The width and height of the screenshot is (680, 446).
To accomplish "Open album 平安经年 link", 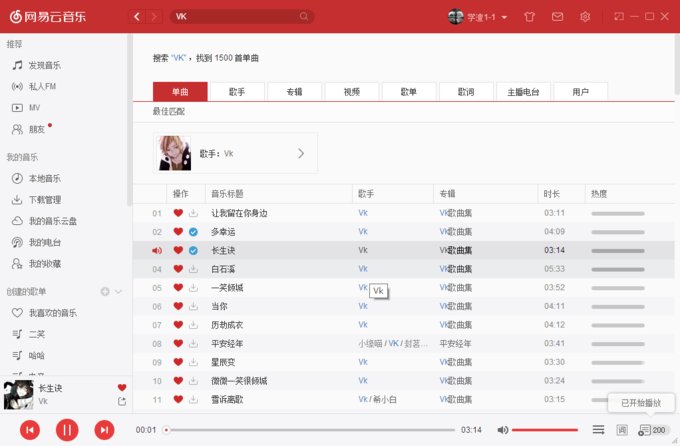I will coord(455,343).
